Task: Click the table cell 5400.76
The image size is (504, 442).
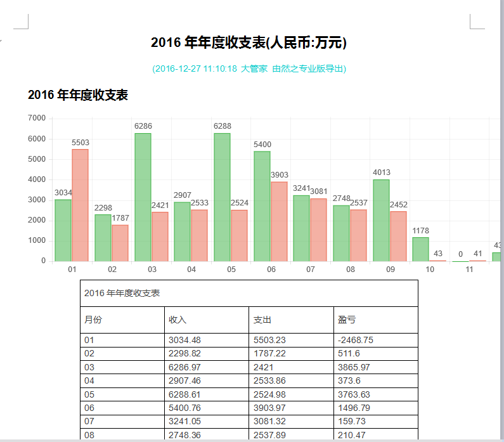Action: click(207, 408)
